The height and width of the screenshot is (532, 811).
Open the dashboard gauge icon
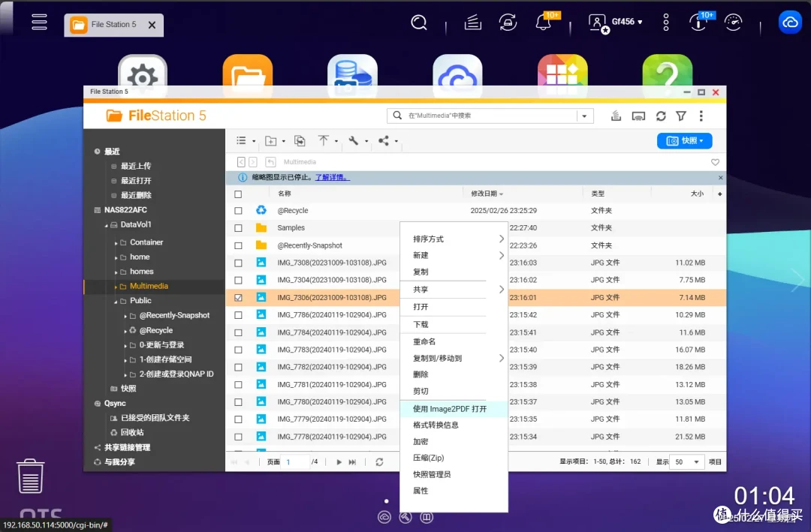pos(734,23)
